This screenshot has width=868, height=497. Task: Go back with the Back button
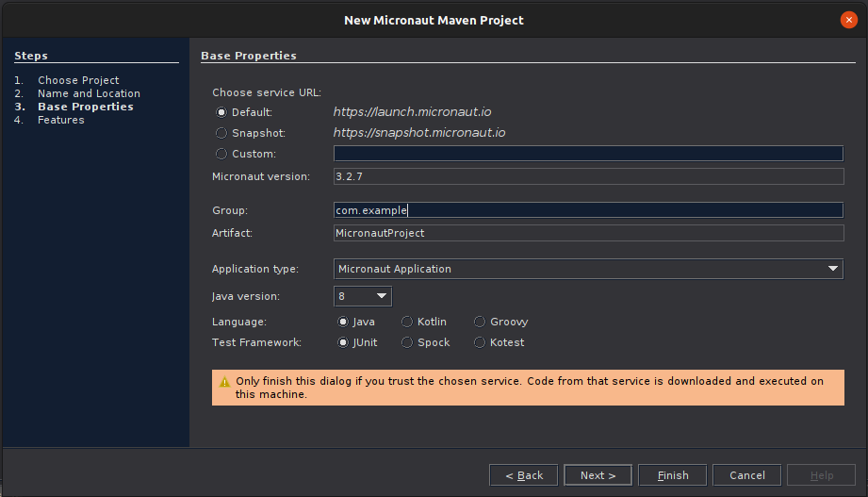[x=523, y=475]
